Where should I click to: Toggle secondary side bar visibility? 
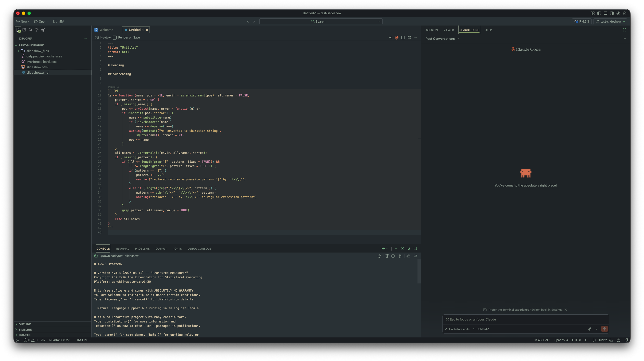612,13
